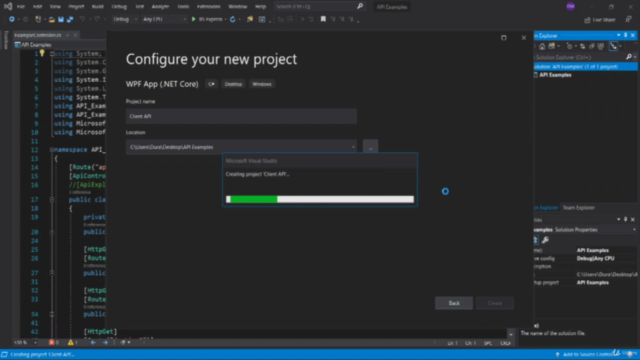This screenshot has height=360, width=640.
Task: Click the IIS Express run button label
Action: coord(211,19)
